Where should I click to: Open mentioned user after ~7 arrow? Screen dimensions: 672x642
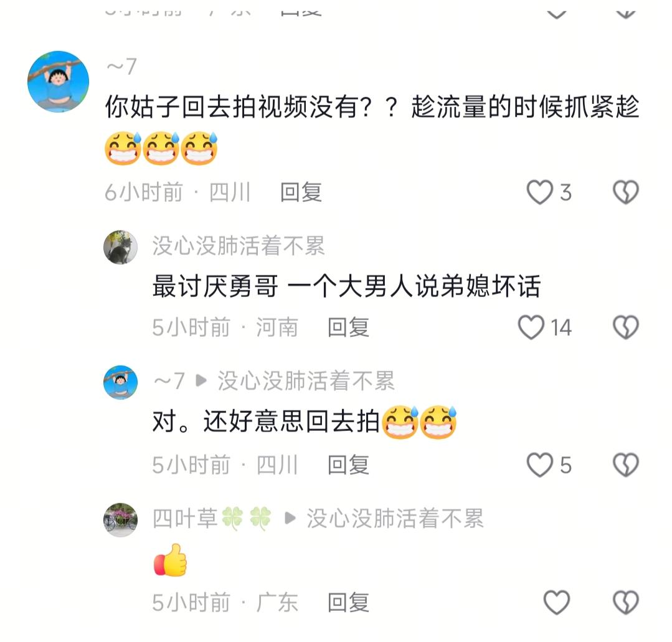pyautogui.click(x=306, y=380)
